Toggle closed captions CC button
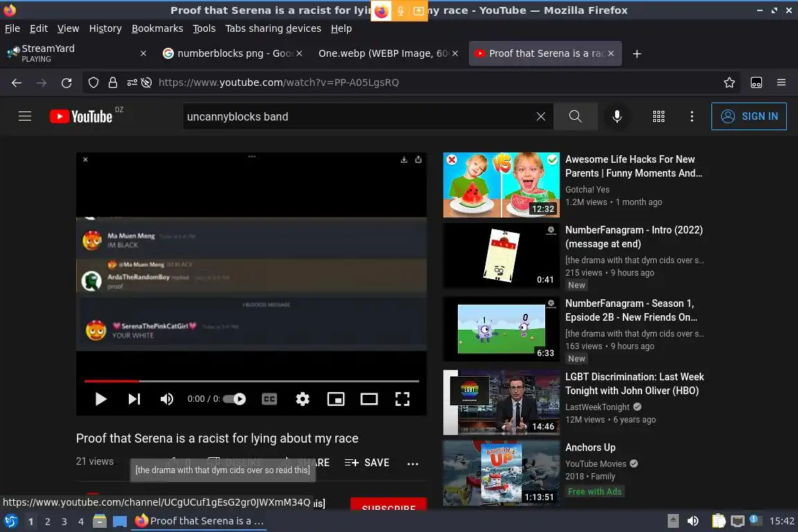The height and width of the screenshot is (532, 798). pos(269,399)
